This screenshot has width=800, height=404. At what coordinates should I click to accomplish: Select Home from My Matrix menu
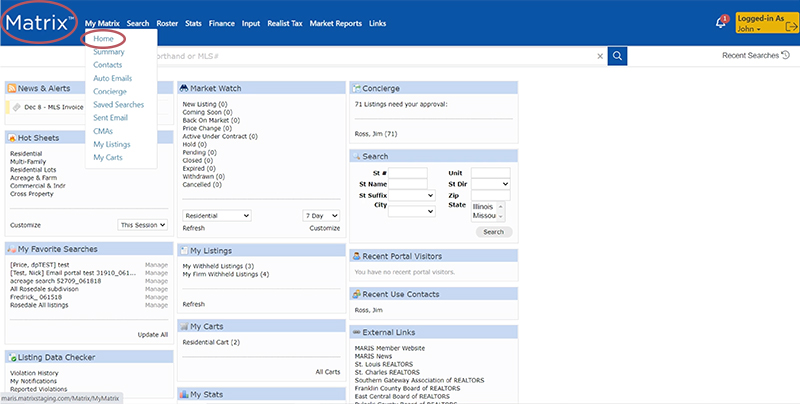point(103,39)
